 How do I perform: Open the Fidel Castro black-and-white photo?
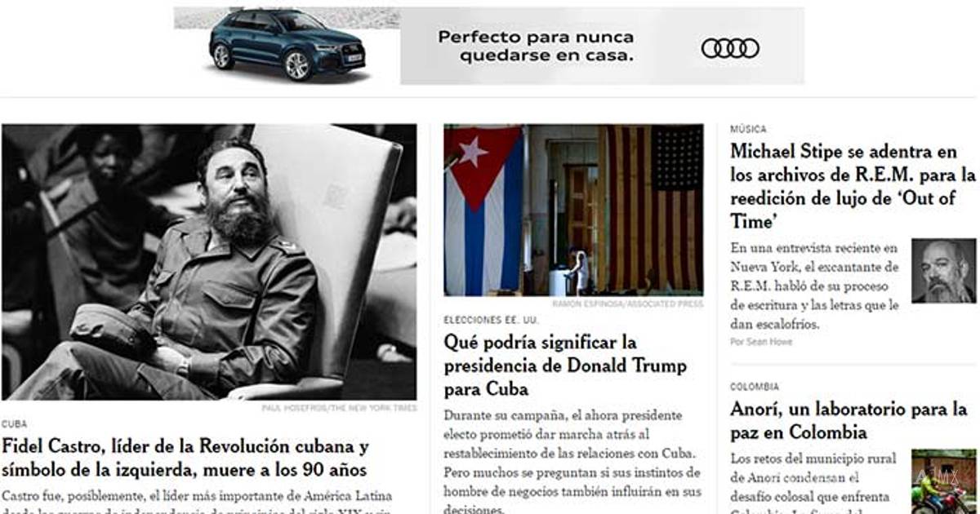point(209,262)
